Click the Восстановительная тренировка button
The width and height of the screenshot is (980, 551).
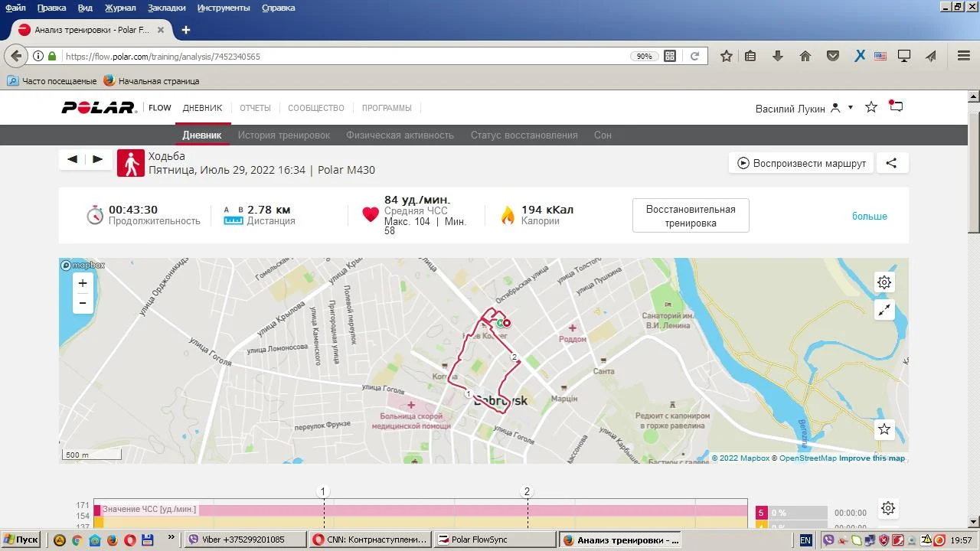[x=691, y=216]
